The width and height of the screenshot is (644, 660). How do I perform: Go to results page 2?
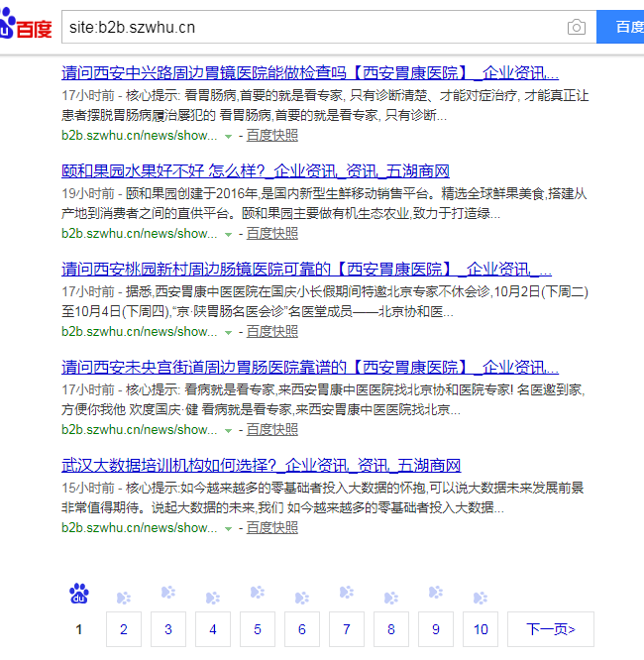[124, 629]
